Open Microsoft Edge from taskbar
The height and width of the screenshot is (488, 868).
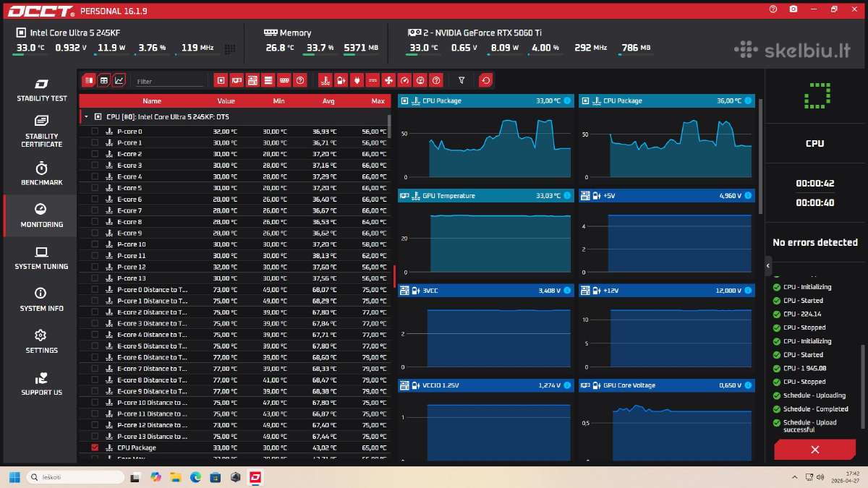tap(195, 477)
